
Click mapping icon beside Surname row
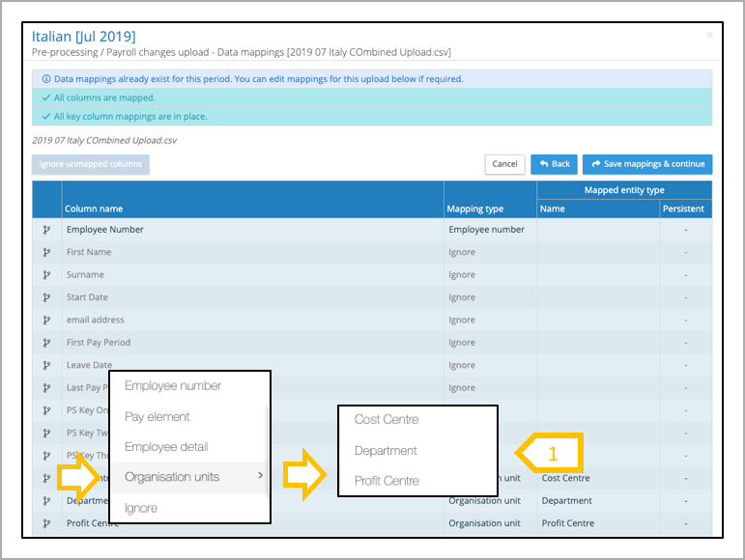point(45,275)
